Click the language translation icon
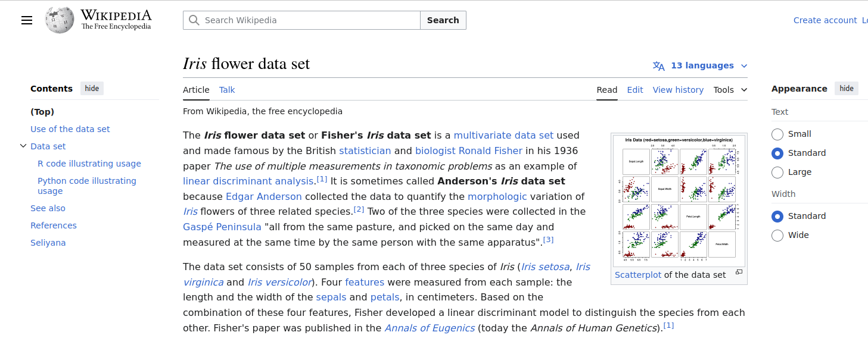The image size is (868, 351). [658, 66]
